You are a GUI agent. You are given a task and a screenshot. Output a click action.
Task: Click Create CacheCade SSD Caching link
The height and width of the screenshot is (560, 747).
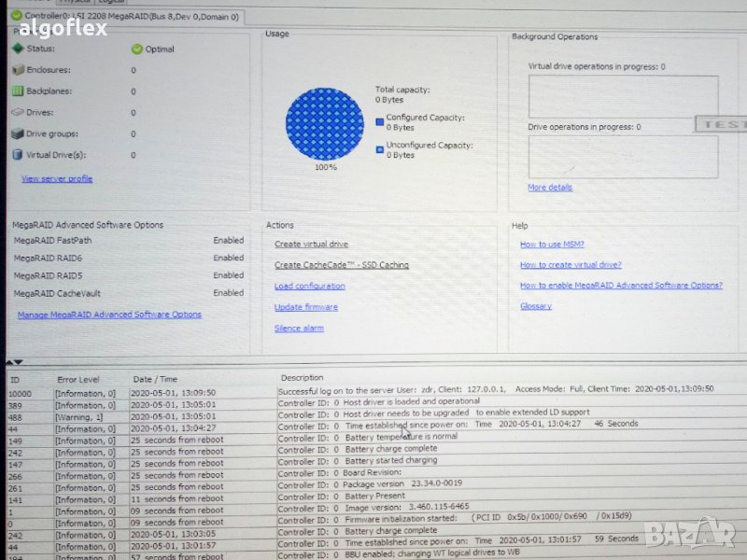[341, 265]
